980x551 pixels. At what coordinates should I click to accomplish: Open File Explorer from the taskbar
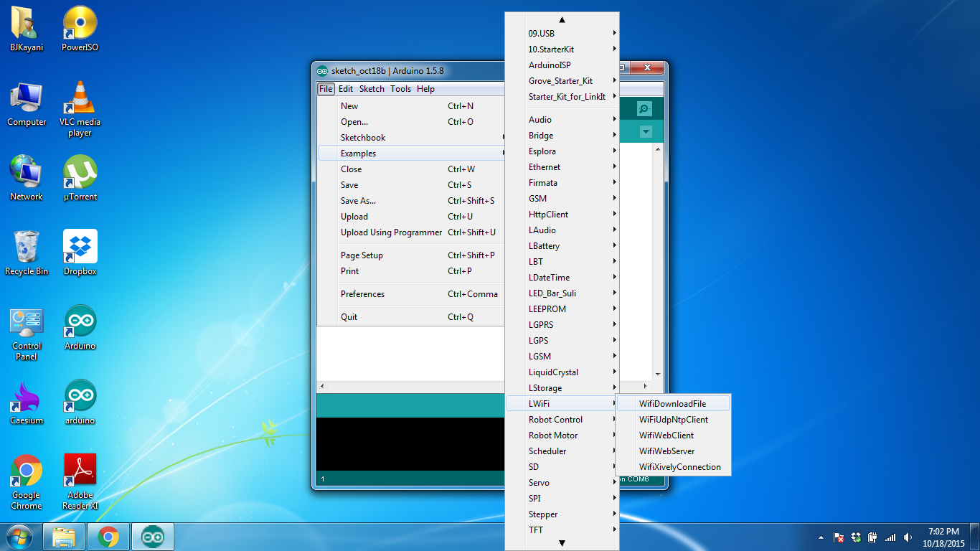coord(64,537)
